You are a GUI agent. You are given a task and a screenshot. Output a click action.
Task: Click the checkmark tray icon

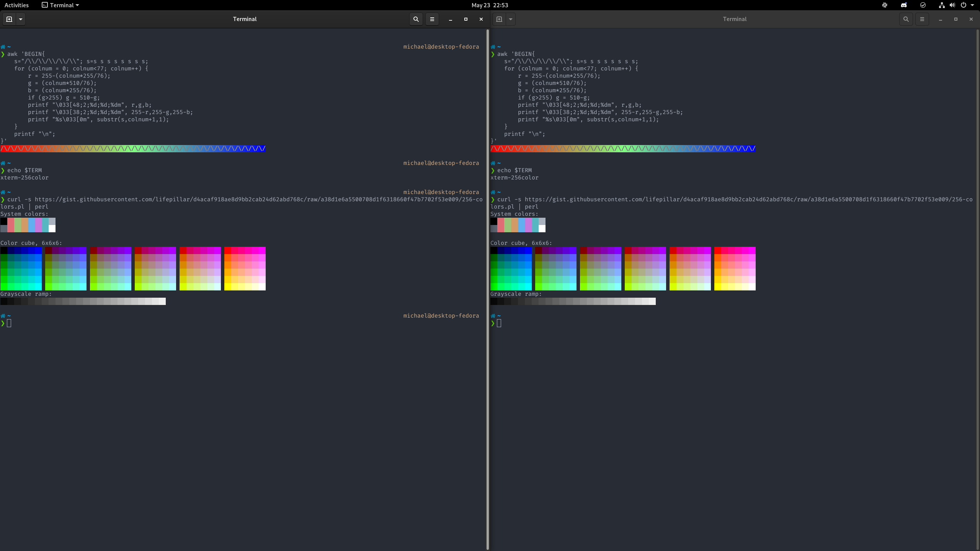pos(923,5)
